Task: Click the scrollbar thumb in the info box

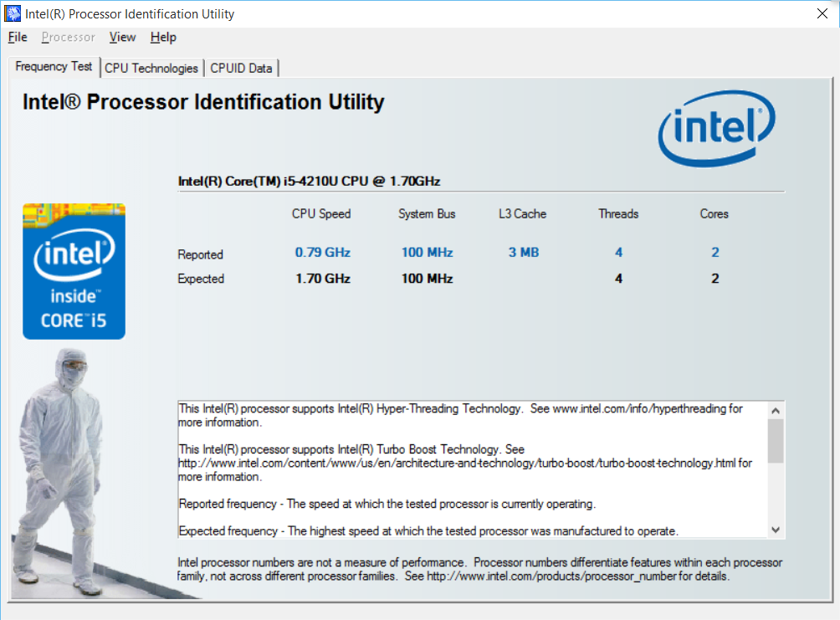Action: tap(776, 441)
